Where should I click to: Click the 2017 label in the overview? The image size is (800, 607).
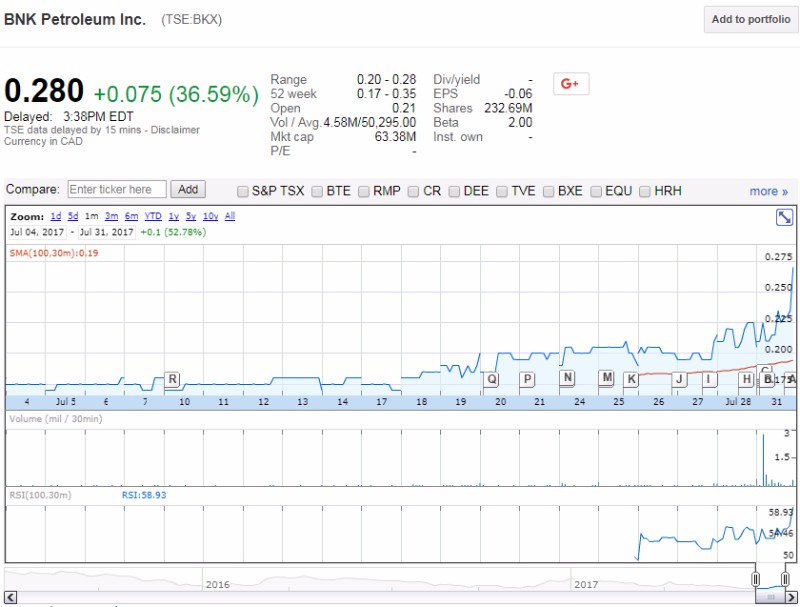[x=586, y=585]
